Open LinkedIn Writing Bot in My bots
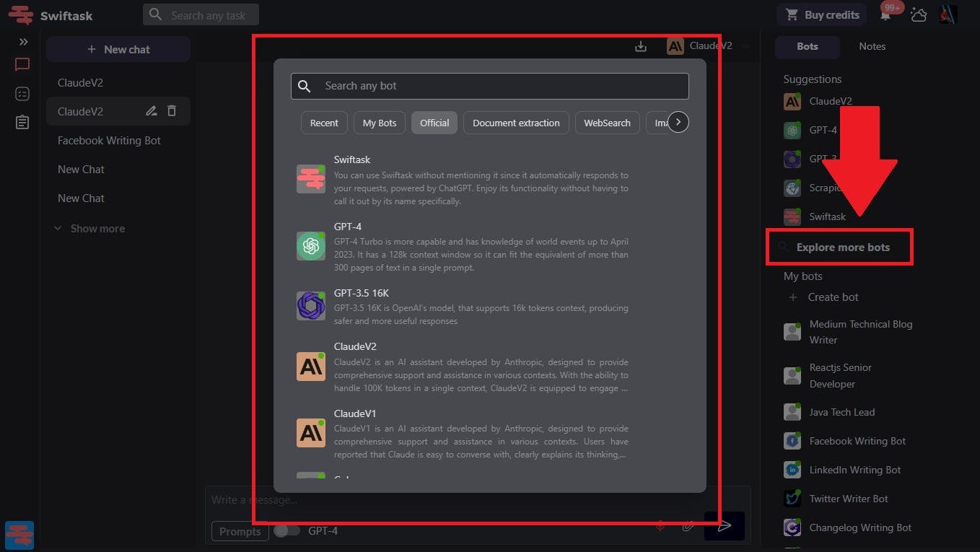The height and width of the screenshot is (552, 980). [x=842, y=470]
